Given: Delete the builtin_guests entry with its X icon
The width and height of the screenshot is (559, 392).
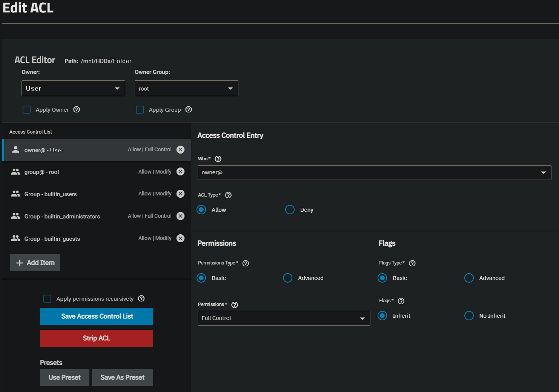Looking at the screenshot, I should 181,238.
